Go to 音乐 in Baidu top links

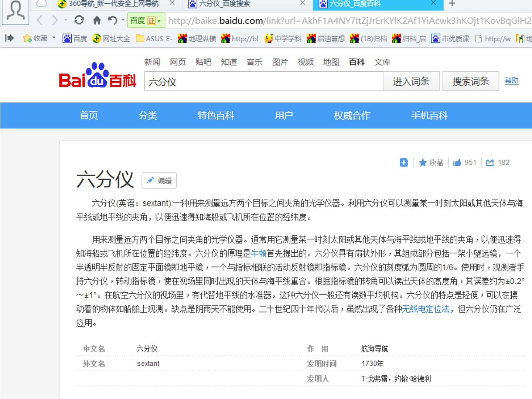[x=255, y=62]
